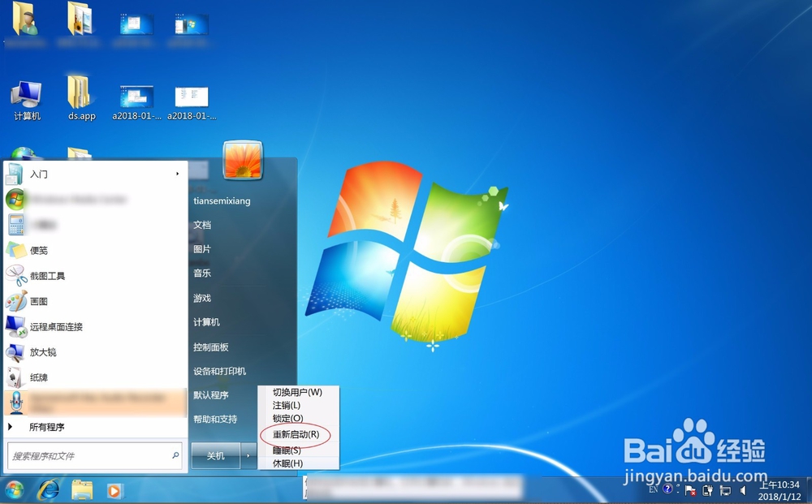Click the volume speaker icon in tray
Viewport: 812px width, 504px height.
pyautogui.click(x=743, y=490)
